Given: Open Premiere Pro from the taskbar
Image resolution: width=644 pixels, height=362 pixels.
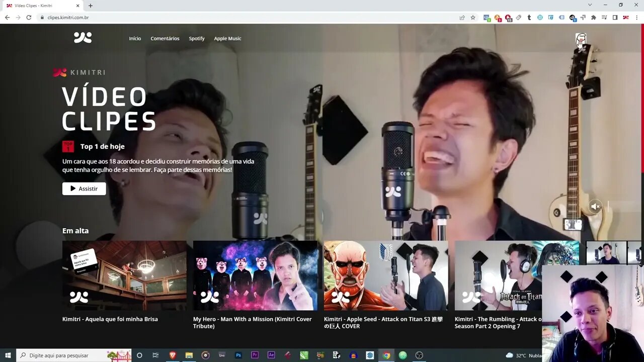Looking at the screenshot, I should [x=255, y=355].
